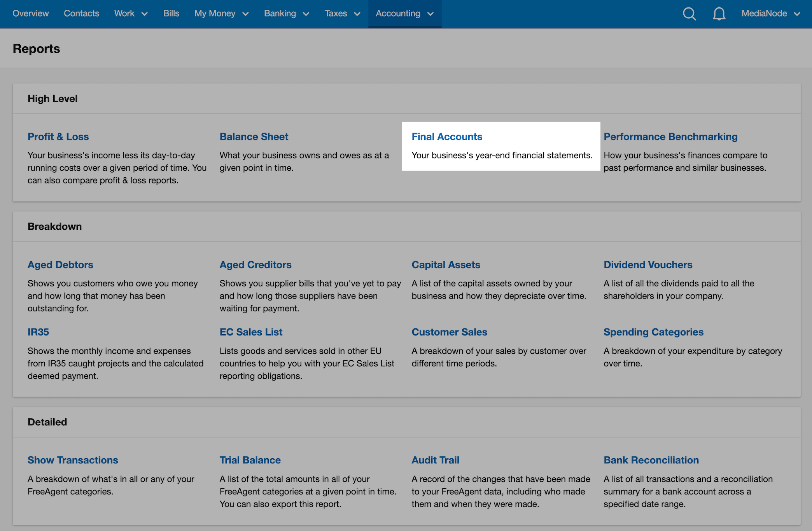812x531 pixels.
Task: Open the Taxes dropdown
Action: point(342,14)
